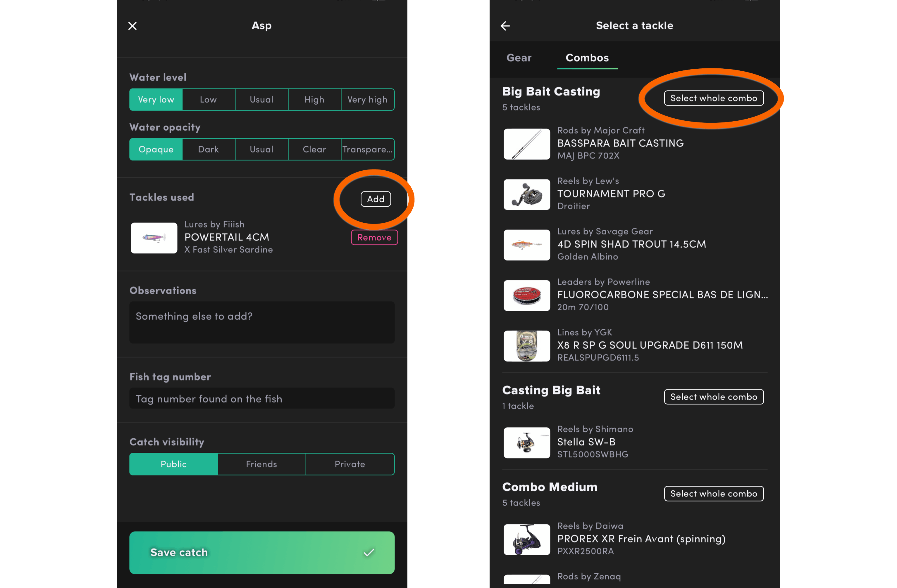This screenshot has width=897, height=588.
Task: Click the Fish tag number field
Action: [x=262, y=399]
